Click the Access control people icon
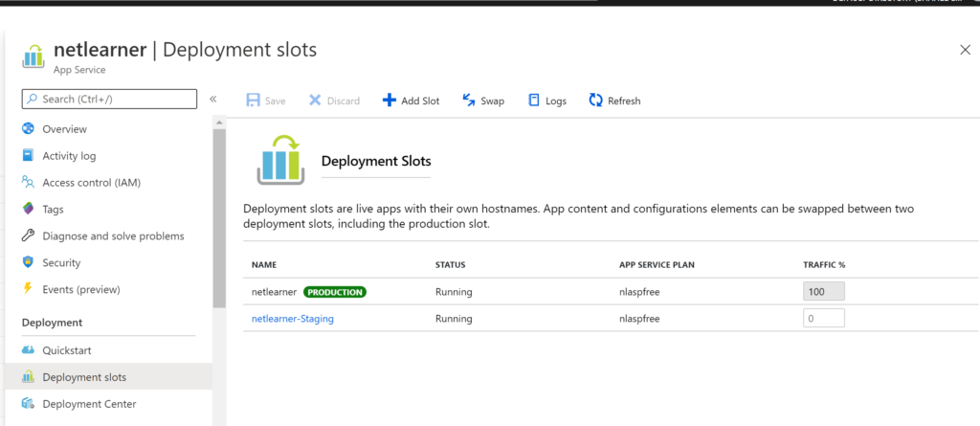The height and width of the screenshot is (426, 980). tap(28, 182)
